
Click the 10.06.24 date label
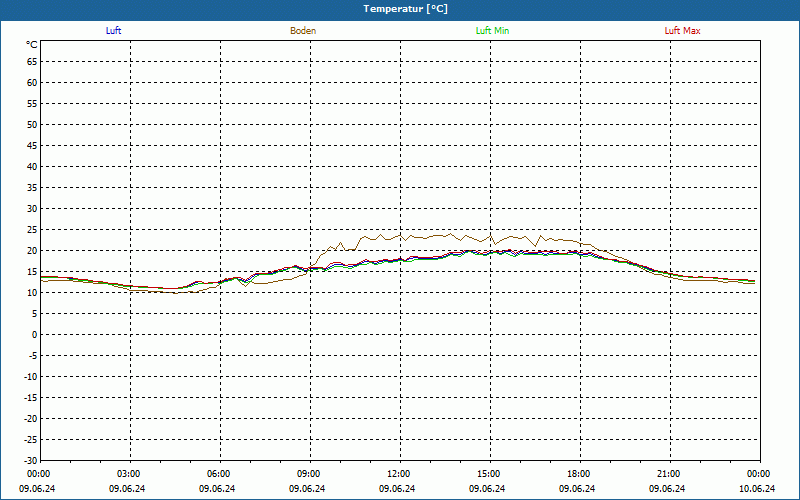click(x=757, y=489)
